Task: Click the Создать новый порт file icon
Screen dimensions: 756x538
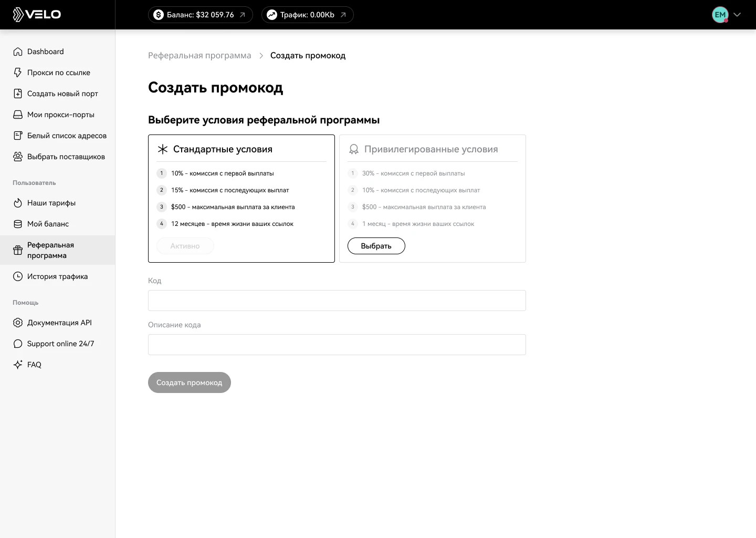Action: click(x=18, y=94)
